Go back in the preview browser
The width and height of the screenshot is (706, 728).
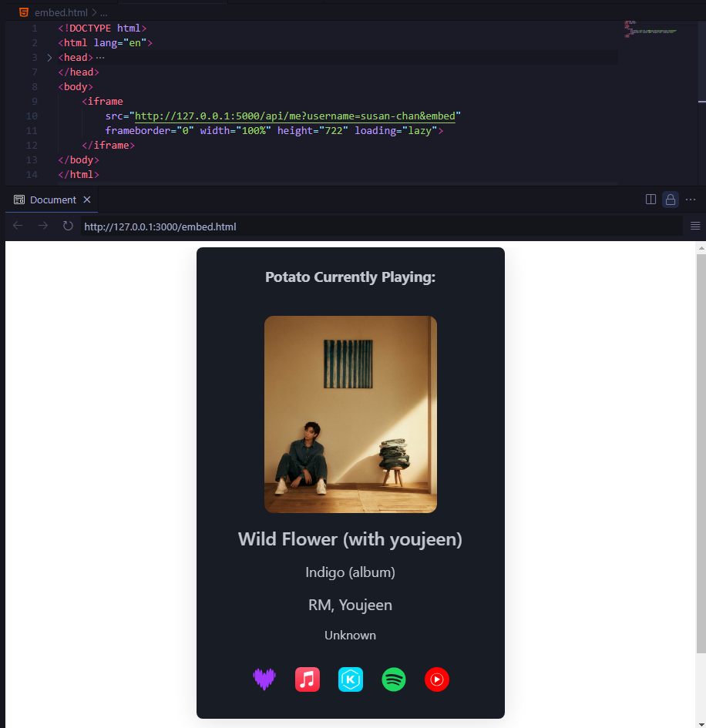click(18, 226)
